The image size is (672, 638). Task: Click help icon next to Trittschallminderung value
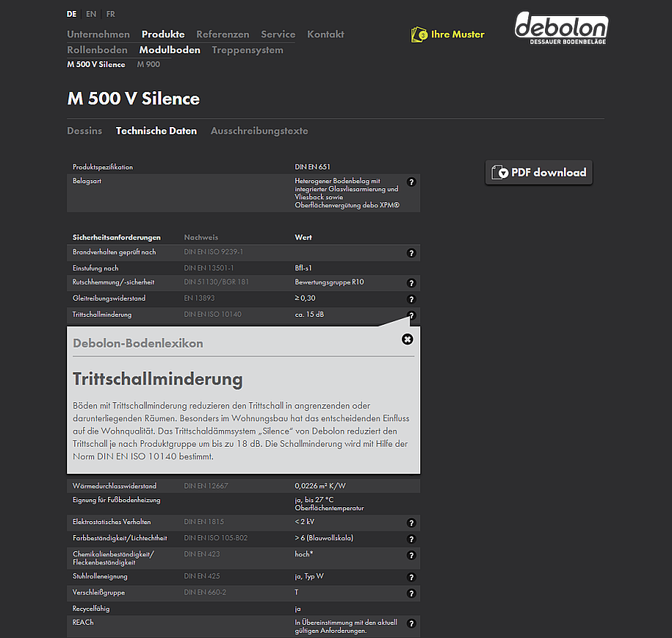411,315
